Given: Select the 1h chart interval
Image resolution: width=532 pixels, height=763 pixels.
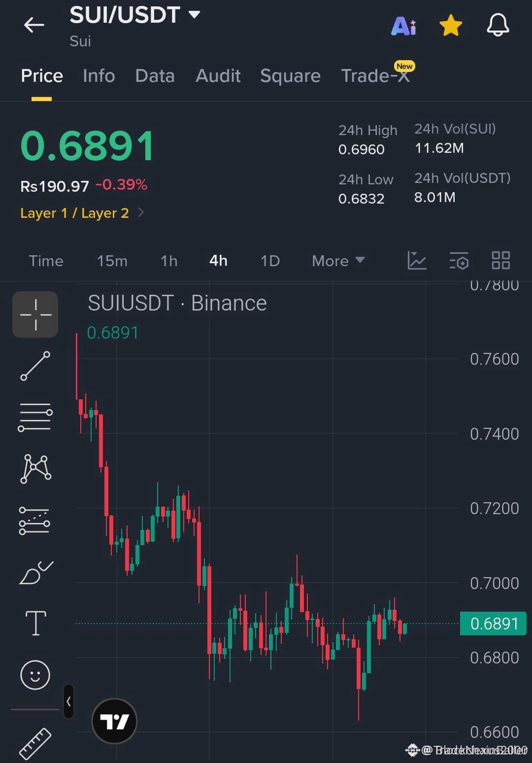Looking at the screenshot, I should tap(169, 261).
